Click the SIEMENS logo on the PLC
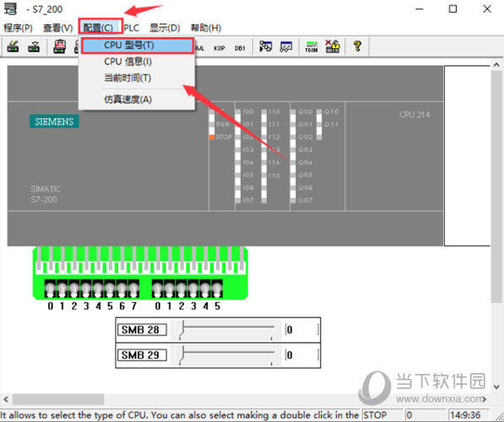Viewport: 504px width, 422px height. (54, 122)
